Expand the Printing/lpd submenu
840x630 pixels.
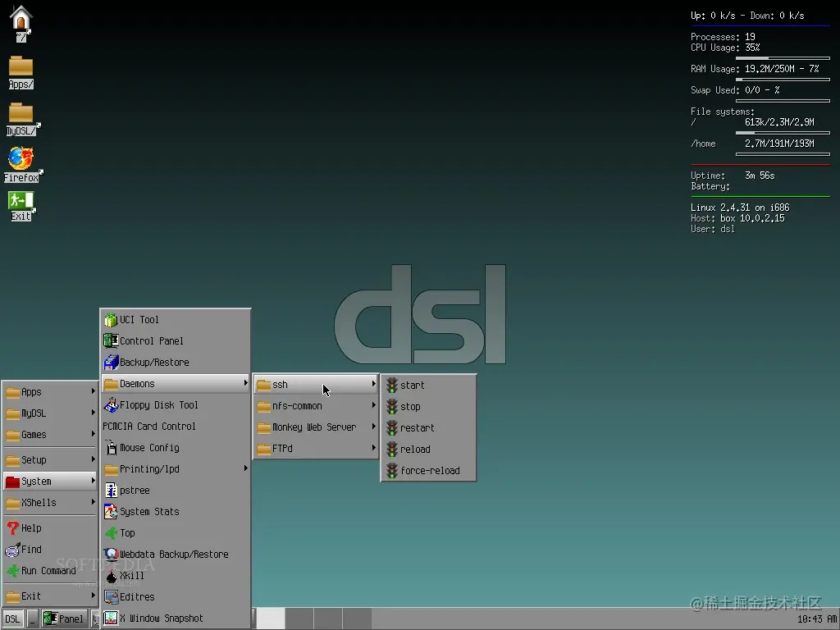click(176, 469)
